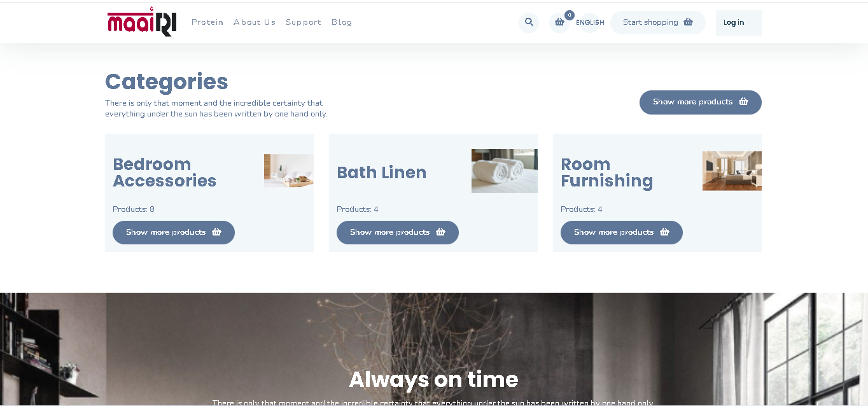The image size is (868, 406).
Task: Click the maaiRI logo
Action: (142, 22)
